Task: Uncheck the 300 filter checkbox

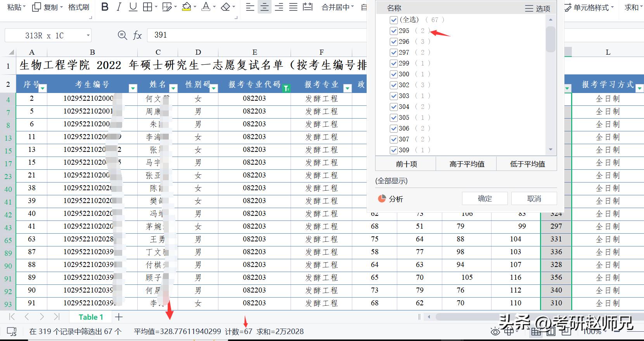Action: click(x=394, y=74)
